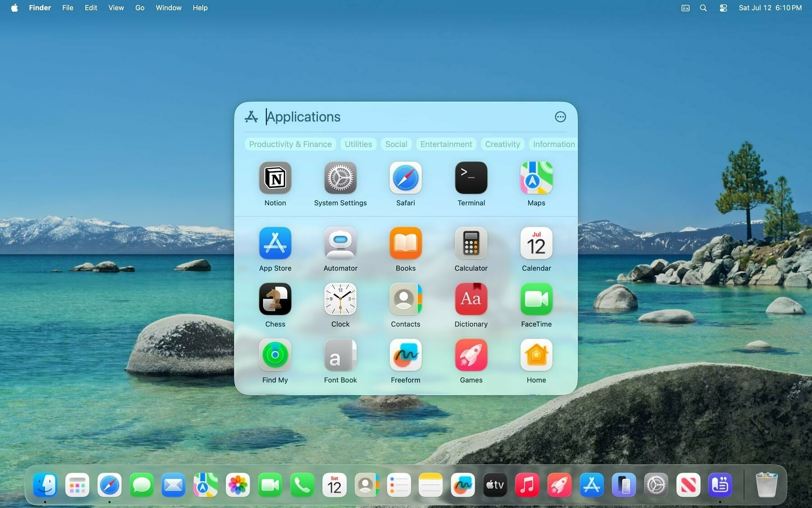Open the Apps launcher icon in the Dock
This screenshot has width=812, height=508.
click(x=77, y=485)
